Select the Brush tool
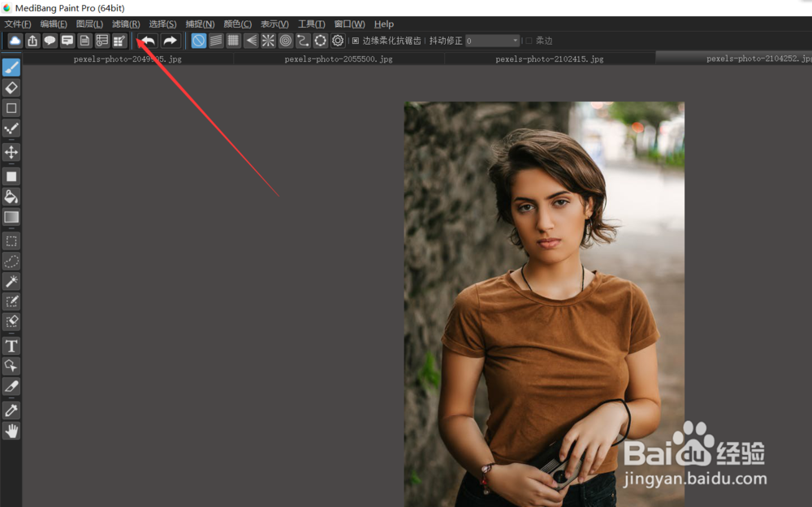This screenshot has height=507, width=812. pos(11,67)
